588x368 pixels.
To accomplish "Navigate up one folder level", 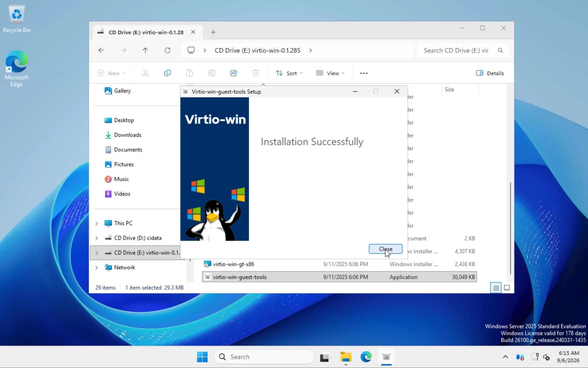I will 145,50.
